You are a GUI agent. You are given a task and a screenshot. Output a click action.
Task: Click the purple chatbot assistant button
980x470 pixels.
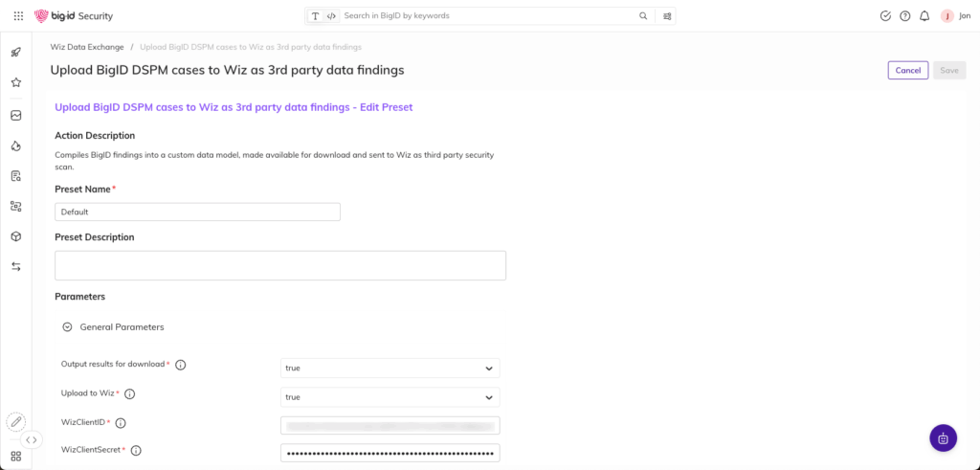pos(943,438)
